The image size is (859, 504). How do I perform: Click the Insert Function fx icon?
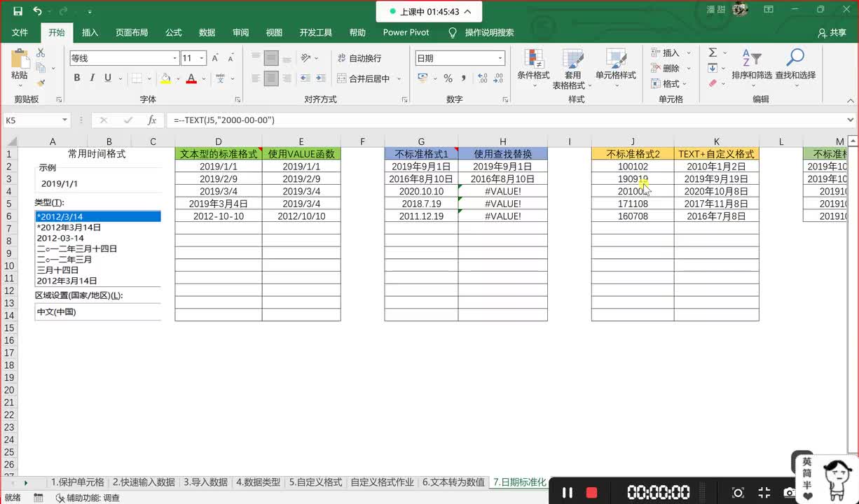152,120
